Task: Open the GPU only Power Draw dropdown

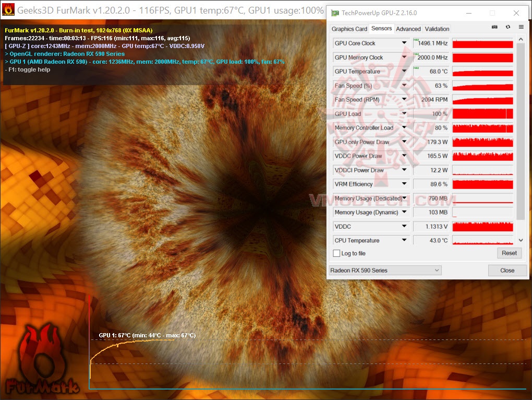Action: (404, 142)
